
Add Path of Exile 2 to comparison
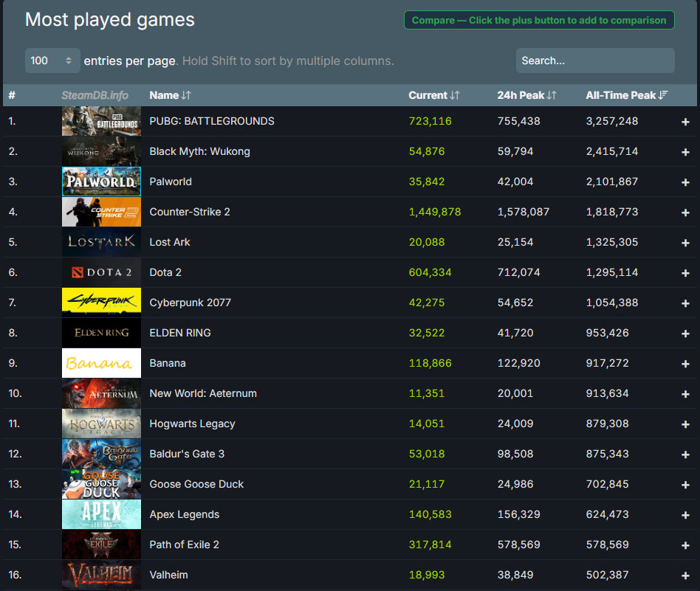tap(685, 545)
